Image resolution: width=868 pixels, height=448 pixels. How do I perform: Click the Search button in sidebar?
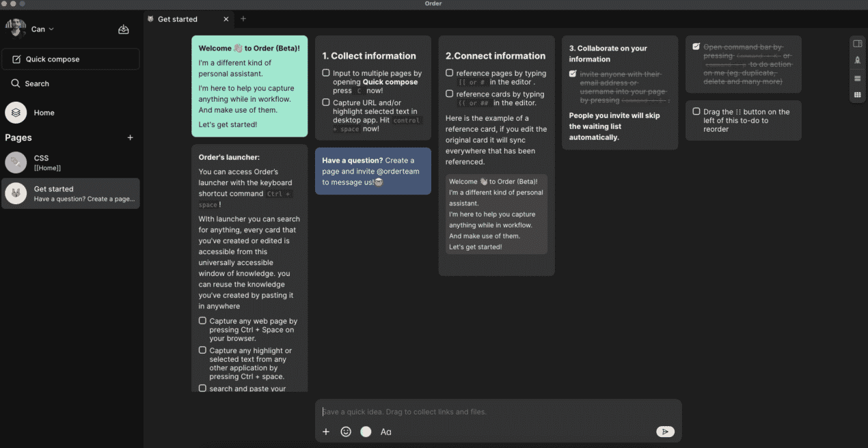[71, 83]
